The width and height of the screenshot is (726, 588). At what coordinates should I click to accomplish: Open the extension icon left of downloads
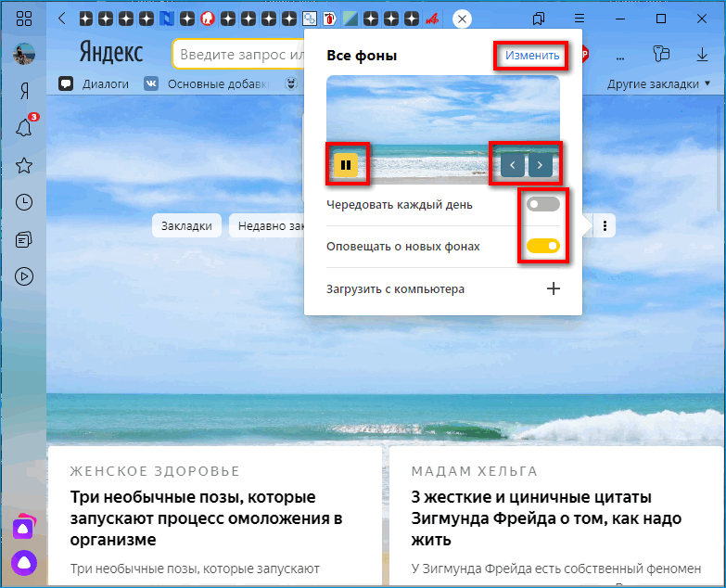[x=662, y=54]
